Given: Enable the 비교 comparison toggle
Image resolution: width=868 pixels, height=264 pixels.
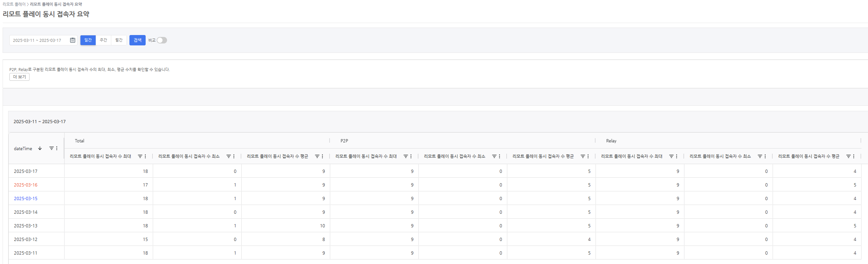Looking at the screenshot, I should [162, 41].
